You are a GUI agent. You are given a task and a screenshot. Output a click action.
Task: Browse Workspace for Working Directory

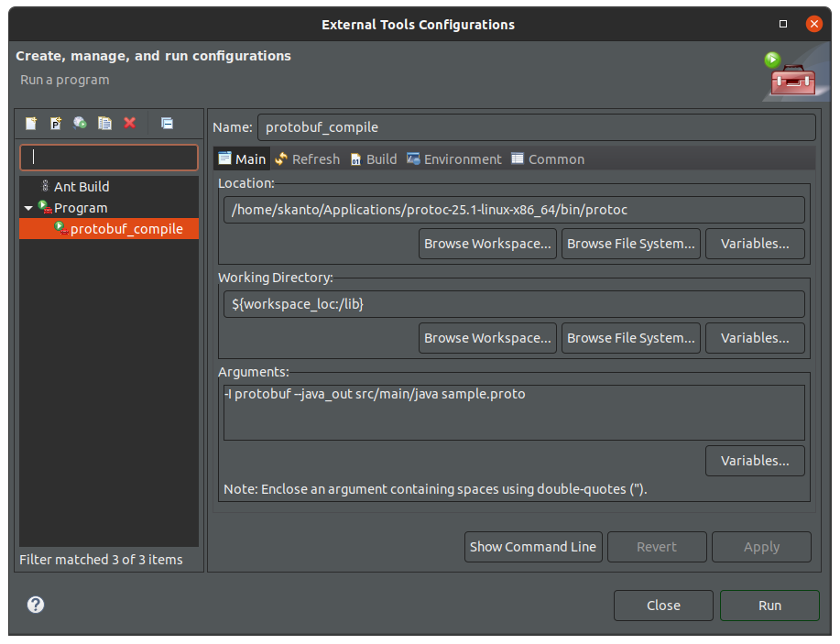(x=487, y=338)
